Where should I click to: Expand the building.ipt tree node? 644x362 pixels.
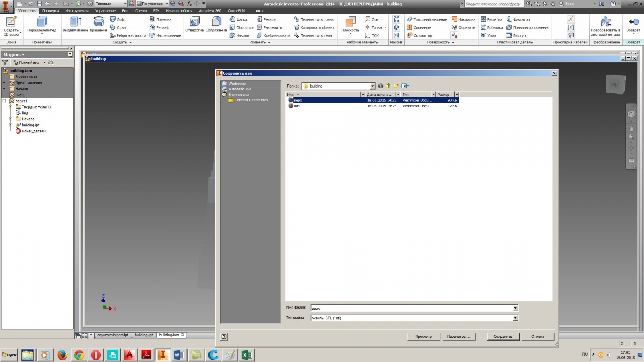pos(11,125)
